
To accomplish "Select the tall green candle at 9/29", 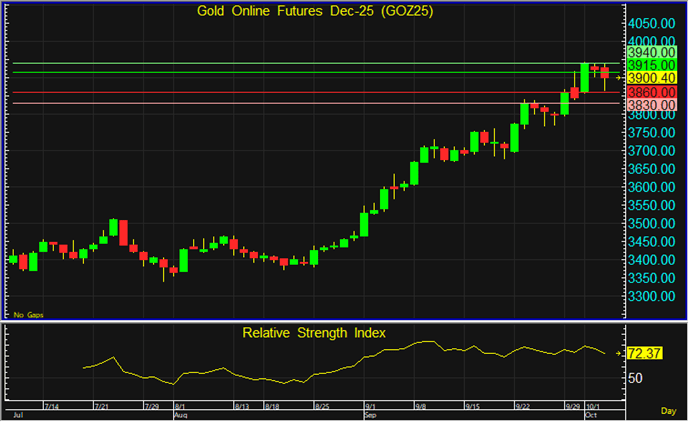I will (x=585, y=78).
